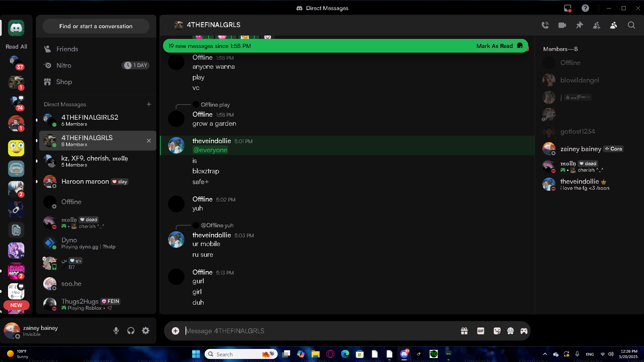Open the Shop tab
The height and width of the screenshot is (362, 644).
point(64,82)
